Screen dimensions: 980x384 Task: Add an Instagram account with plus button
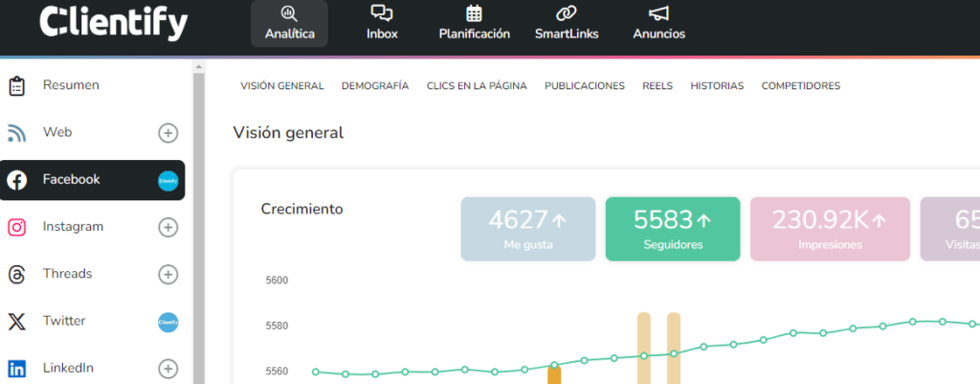(167, 227)
